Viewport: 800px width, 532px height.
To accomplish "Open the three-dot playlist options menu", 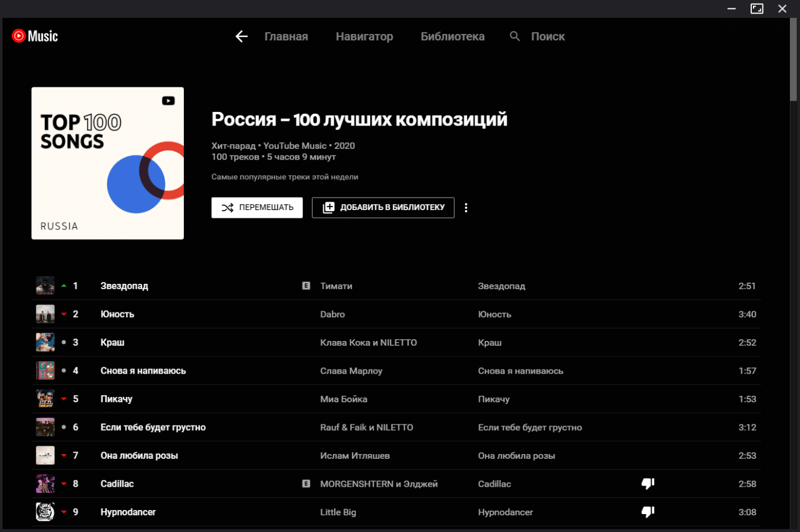I will [x=466, y=208].
